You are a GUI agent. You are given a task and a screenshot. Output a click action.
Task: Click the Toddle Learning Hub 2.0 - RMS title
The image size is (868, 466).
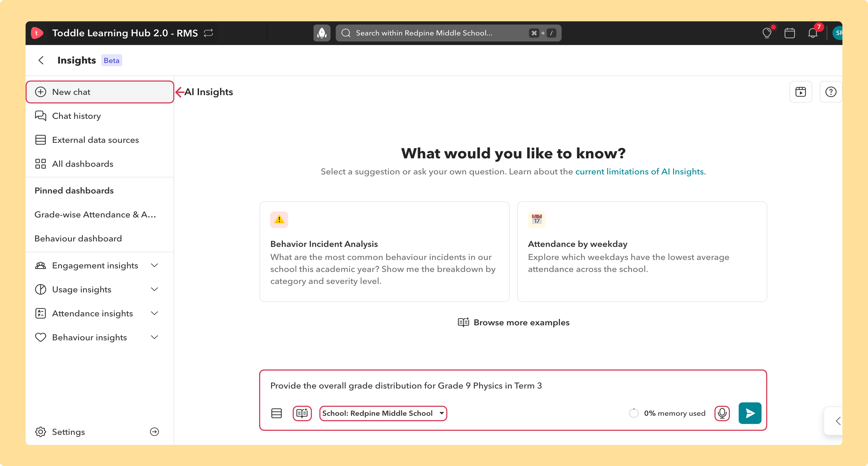(125, 33)
